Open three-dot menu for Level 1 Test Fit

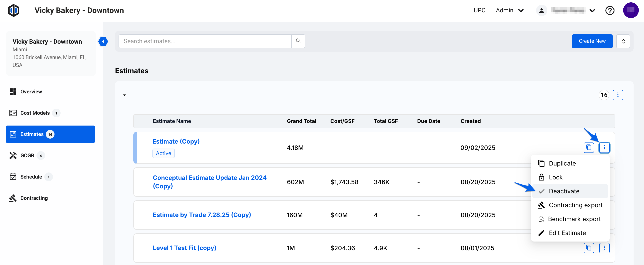(604, 248)
